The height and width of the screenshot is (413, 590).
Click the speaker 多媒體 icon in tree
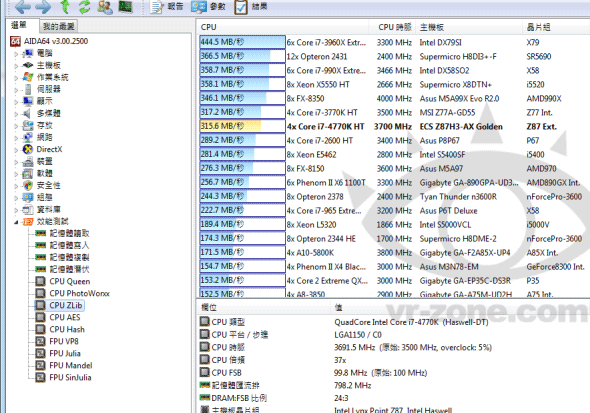pos(28,113)
